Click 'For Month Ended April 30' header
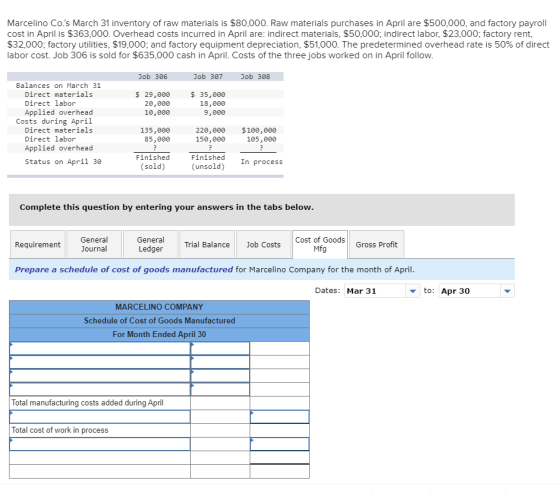Image resolution: width=560 pixels, height=494 pixels. pos(159,334)
